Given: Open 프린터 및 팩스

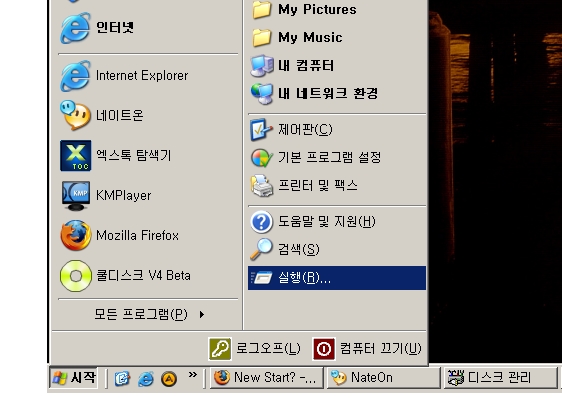Looking at the screenshot, I should click(x=337, y=185).
